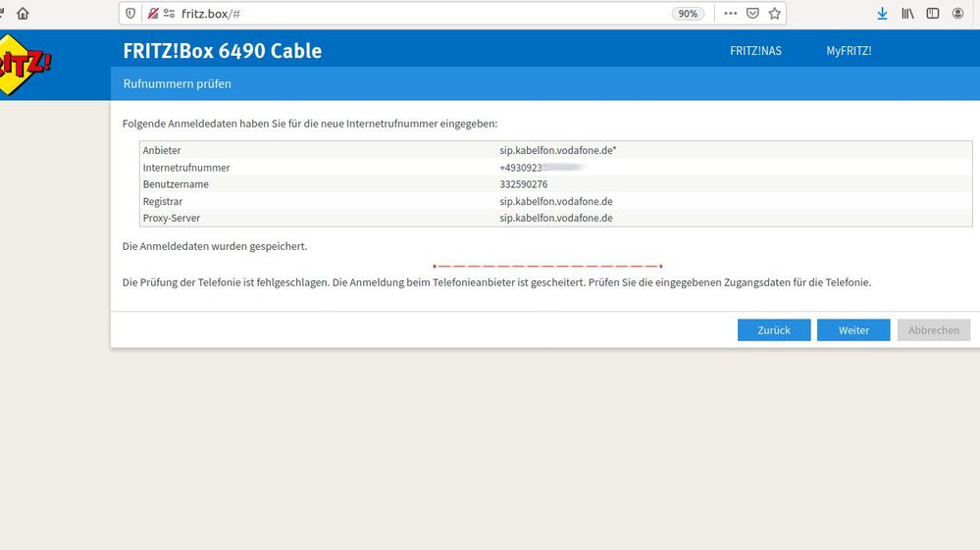Click the 'Folgende Anmeldedaten haben Sie' intro sentence
Image resolution: width=980 pixels, height=550 pixels.
[x=310, y=124]
